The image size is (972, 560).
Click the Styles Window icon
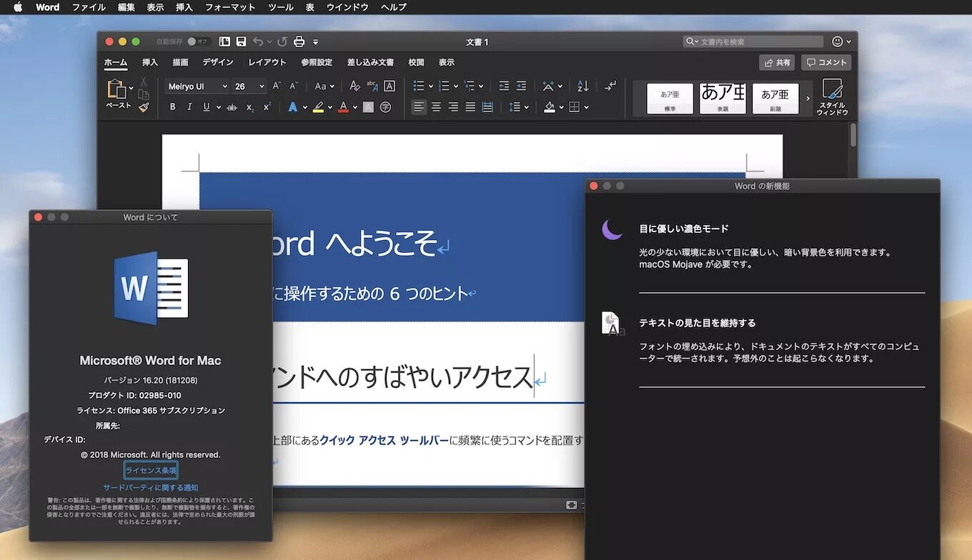point(833,97)
